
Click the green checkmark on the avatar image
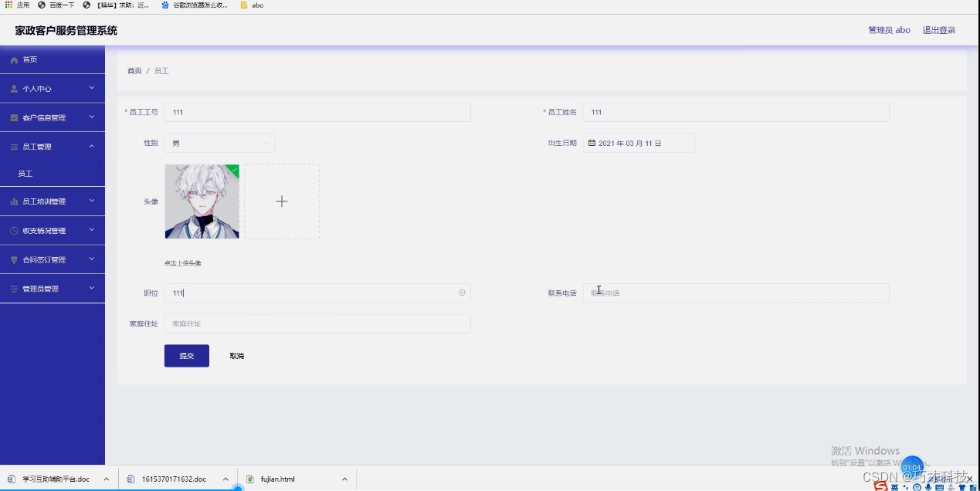[x=234, y=169]
